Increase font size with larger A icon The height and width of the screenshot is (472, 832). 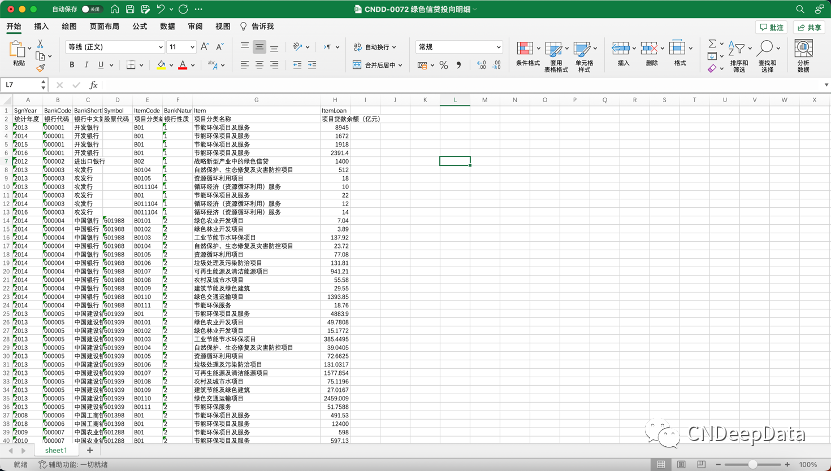tap(205, 47)
